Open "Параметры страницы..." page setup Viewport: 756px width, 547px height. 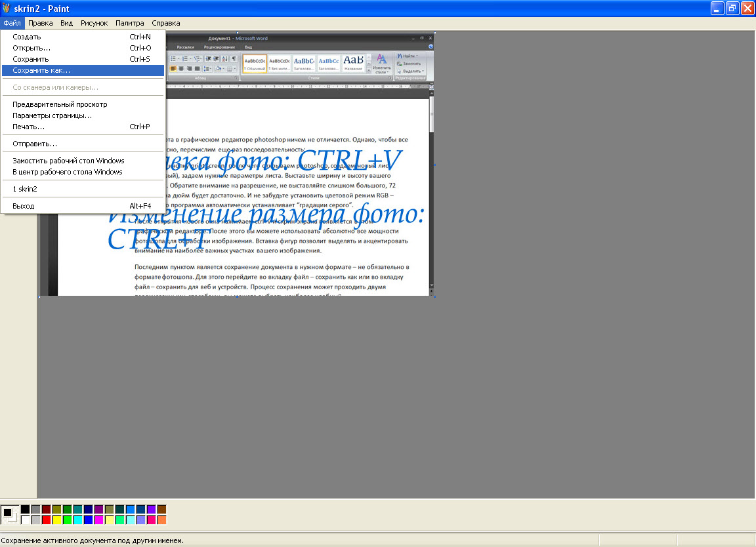coord(52,115)
